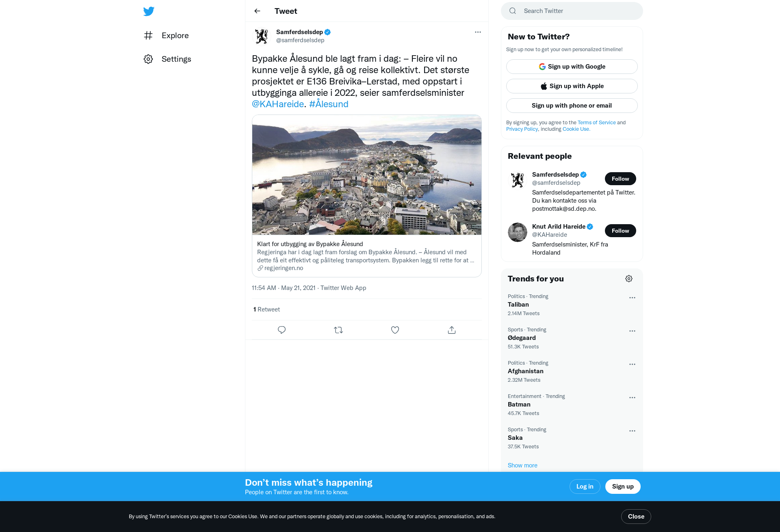Follow Knut Arild Hareide
The width and height of the screenshot is (780, 532).
620,231
